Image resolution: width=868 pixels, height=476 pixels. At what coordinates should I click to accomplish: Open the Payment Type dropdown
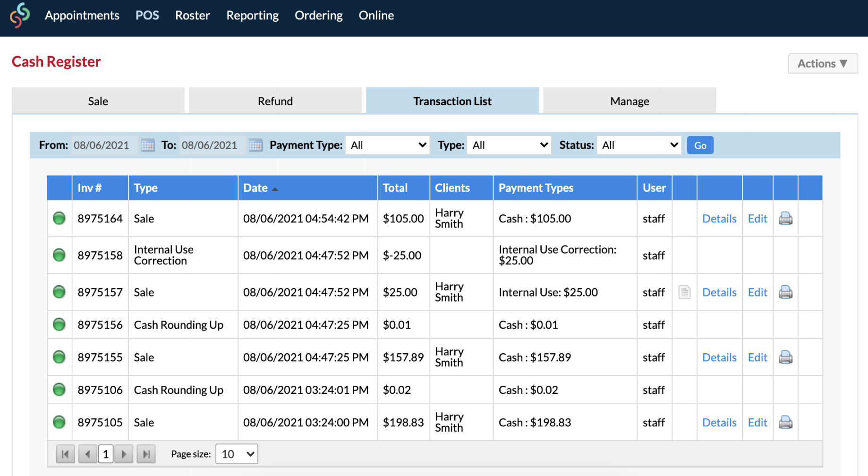click(x=387, y=145)
